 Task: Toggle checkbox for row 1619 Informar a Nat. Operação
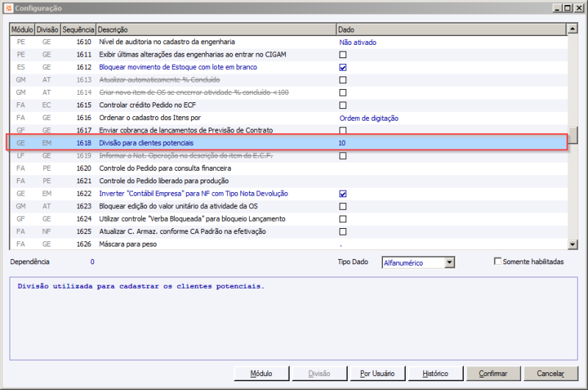click(343, 156)
